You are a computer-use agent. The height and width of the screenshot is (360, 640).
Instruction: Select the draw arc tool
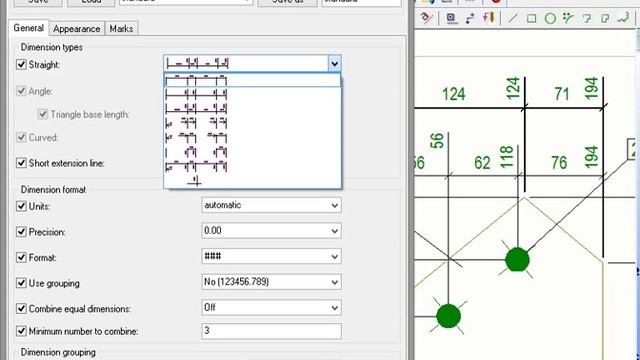[x=568, y=18]
